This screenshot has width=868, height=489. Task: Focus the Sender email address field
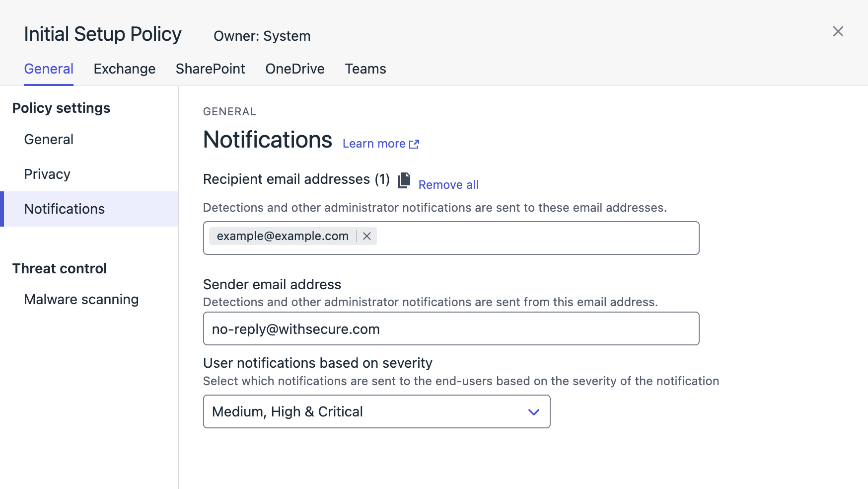coord(451,329)
